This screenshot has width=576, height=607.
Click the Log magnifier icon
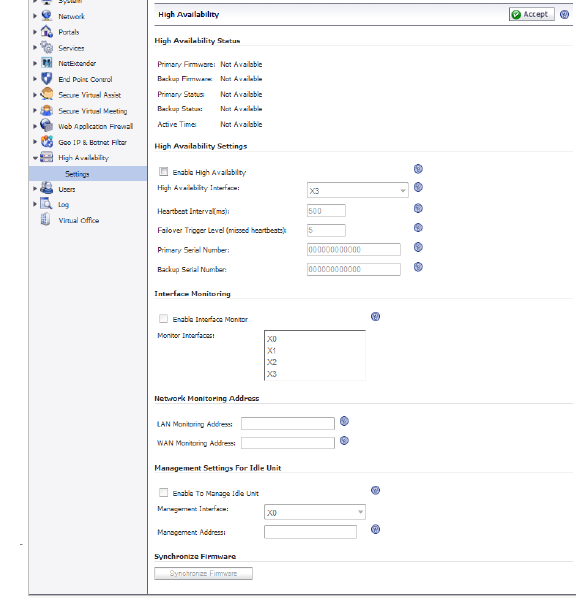click(x=46, y=204)
